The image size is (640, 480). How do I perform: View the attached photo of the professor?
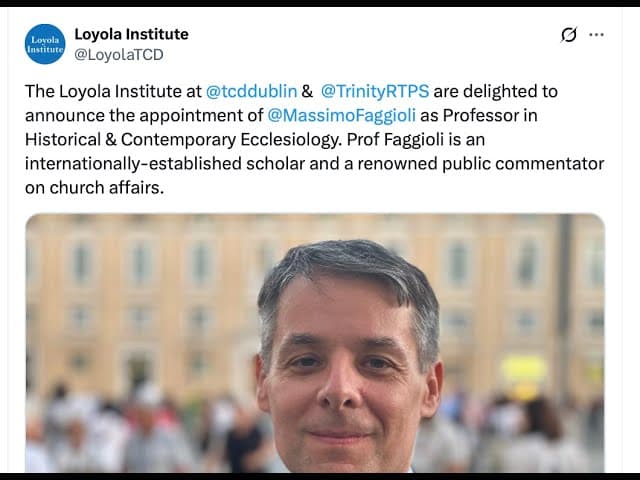click(x=315, y=343)
